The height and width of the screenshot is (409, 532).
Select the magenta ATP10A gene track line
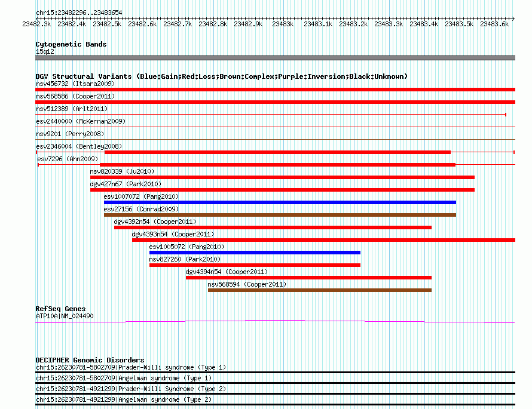point(275,321)
